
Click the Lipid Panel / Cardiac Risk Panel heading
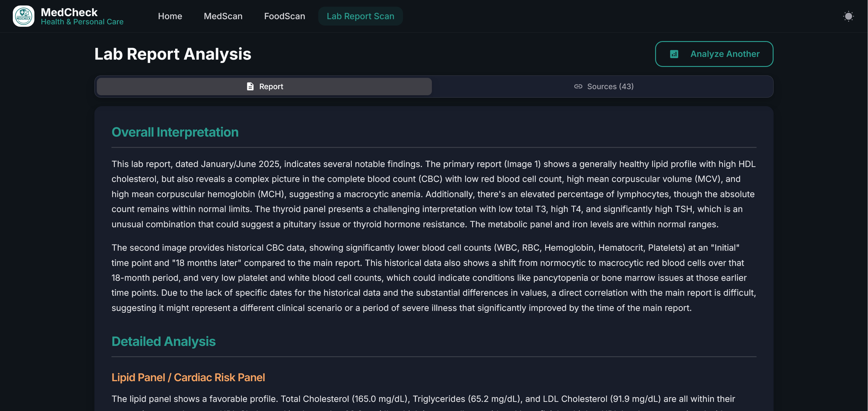pos(188,377)
